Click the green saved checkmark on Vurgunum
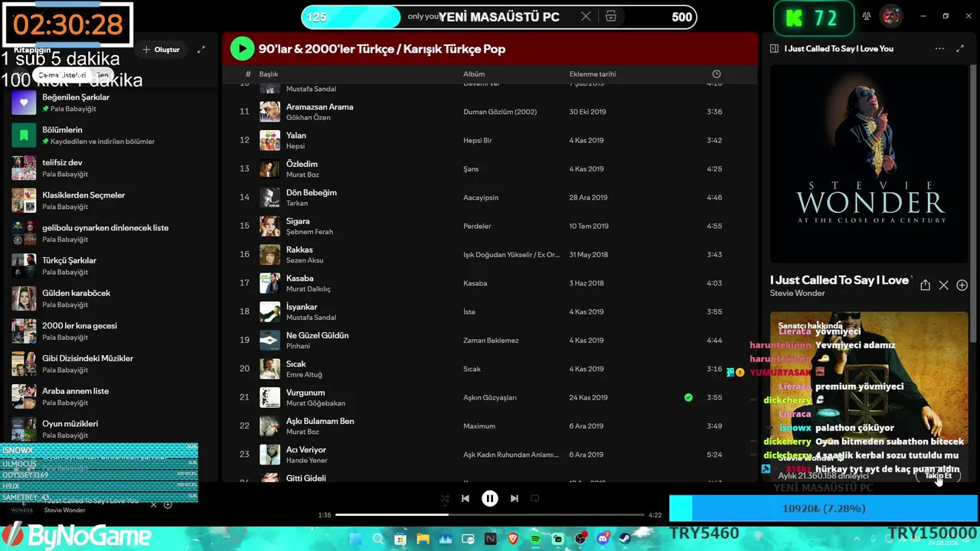 click(688, 397)
